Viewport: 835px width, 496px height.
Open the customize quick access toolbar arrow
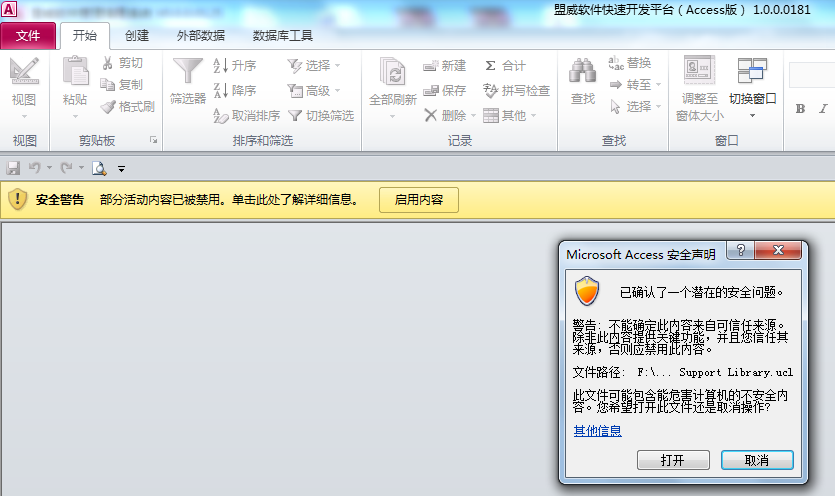(x=121, y=169)
